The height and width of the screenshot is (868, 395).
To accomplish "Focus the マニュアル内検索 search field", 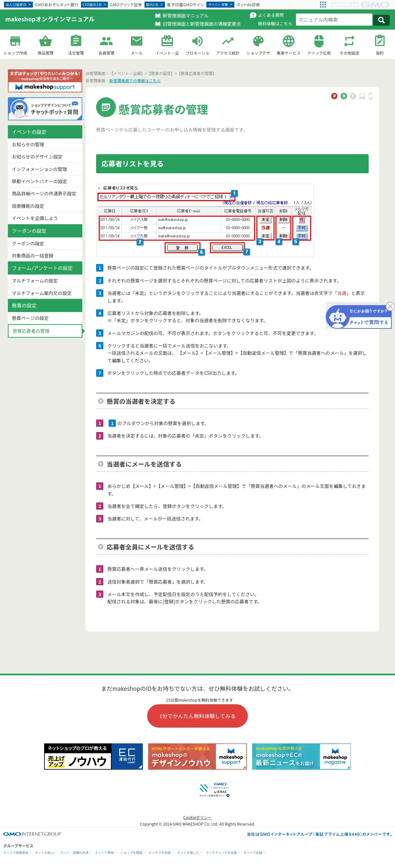I will (334, 20).
